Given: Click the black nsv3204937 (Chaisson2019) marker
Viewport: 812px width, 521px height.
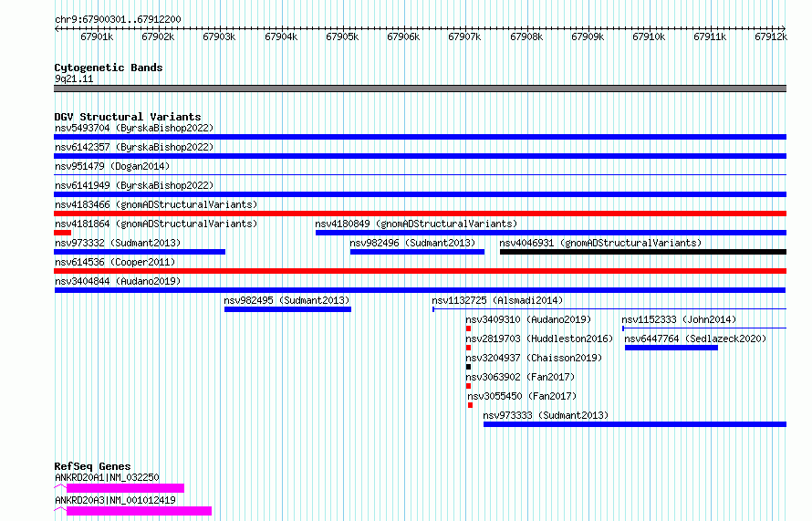Looking at the screenshot, I should click(x=469, y=367).
